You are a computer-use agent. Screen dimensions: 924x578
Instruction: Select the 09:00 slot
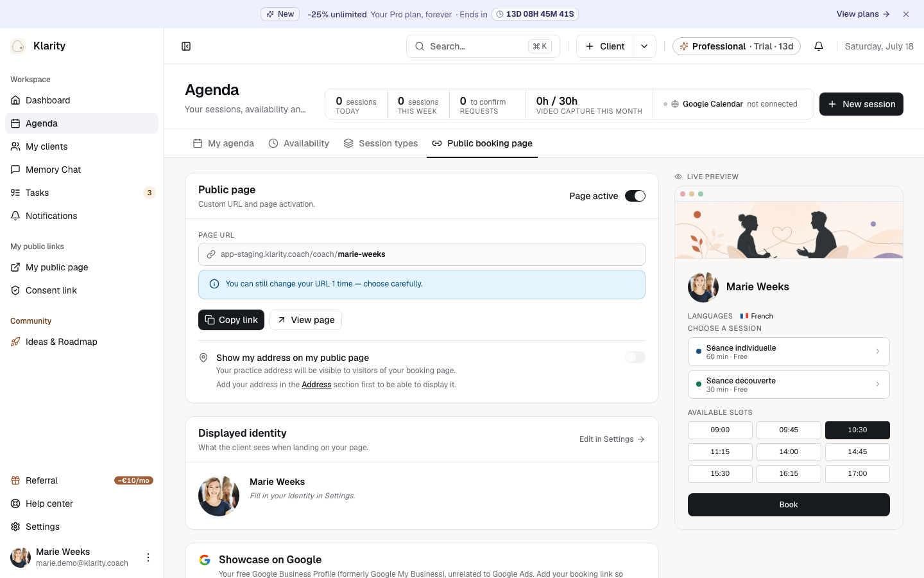click(x=720, y=430)
